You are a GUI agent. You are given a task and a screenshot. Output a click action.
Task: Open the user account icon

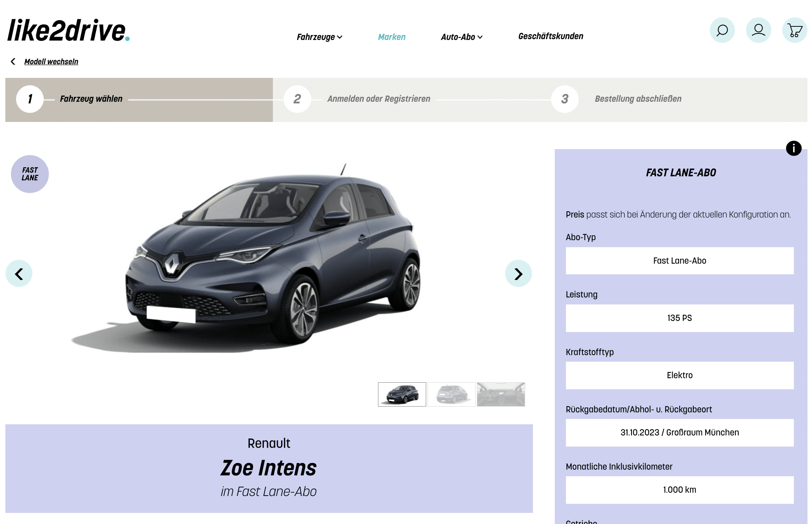click(x=758, y=30)
